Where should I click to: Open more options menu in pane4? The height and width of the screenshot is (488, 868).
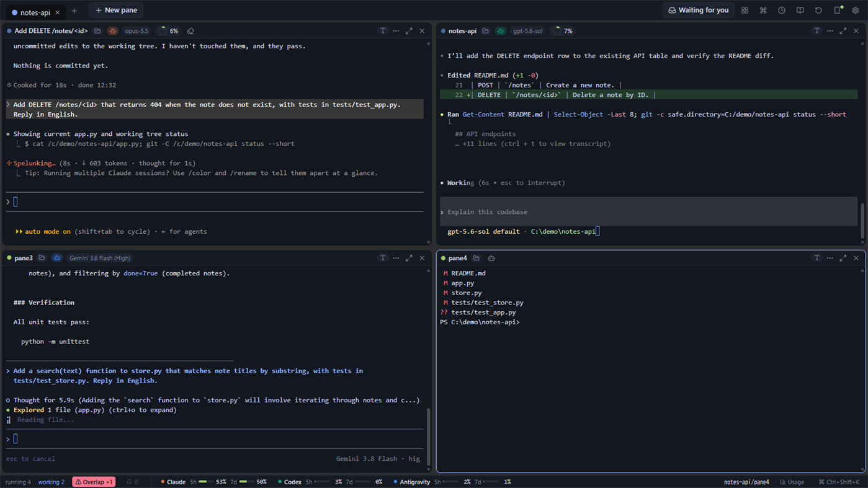click(x=830, y=258)
